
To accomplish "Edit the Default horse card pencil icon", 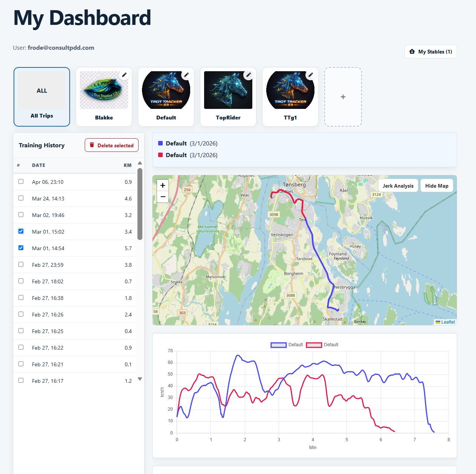I will click(186, 75).
